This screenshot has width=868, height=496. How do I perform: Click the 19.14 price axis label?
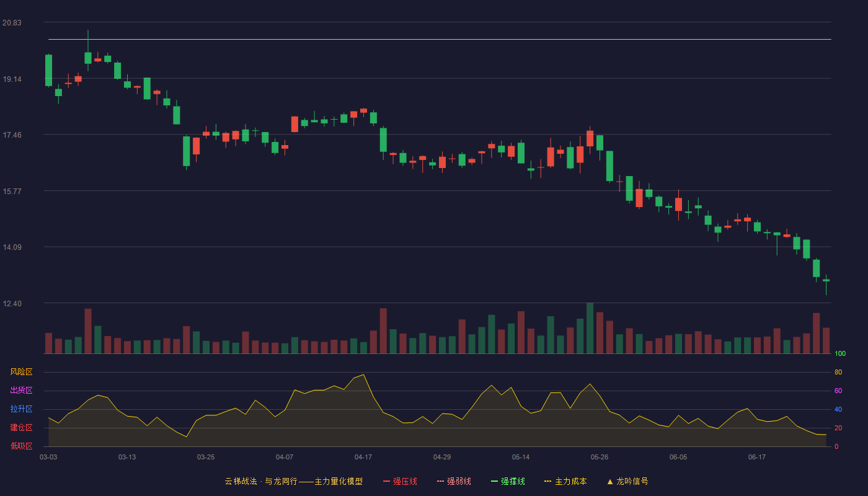click(x=12, y=79)
